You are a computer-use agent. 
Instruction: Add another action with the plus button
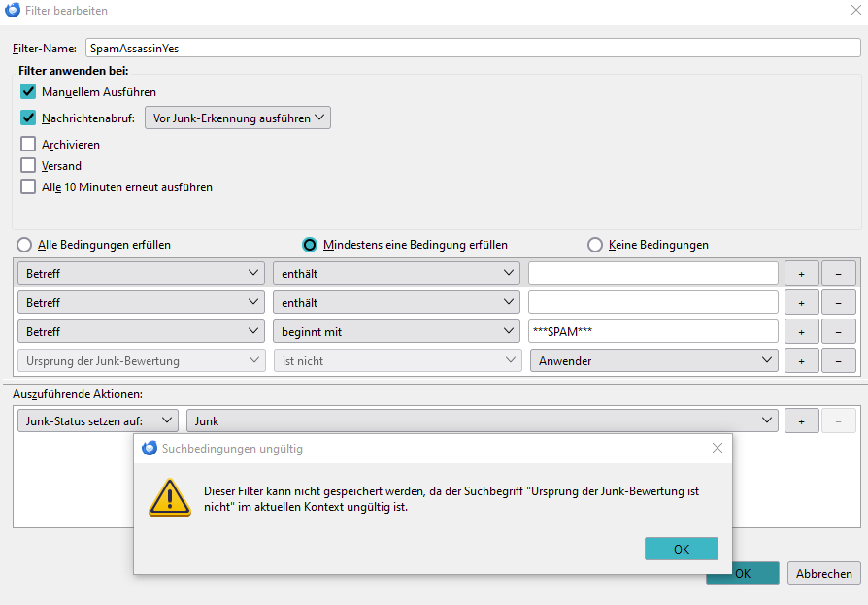pos(801,421)
